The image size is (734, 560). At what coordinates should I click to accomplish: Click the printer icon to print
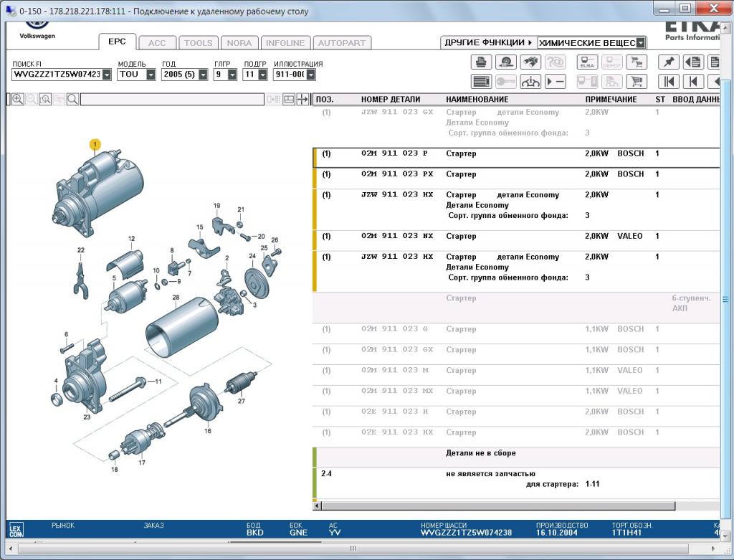coord(481,62)
